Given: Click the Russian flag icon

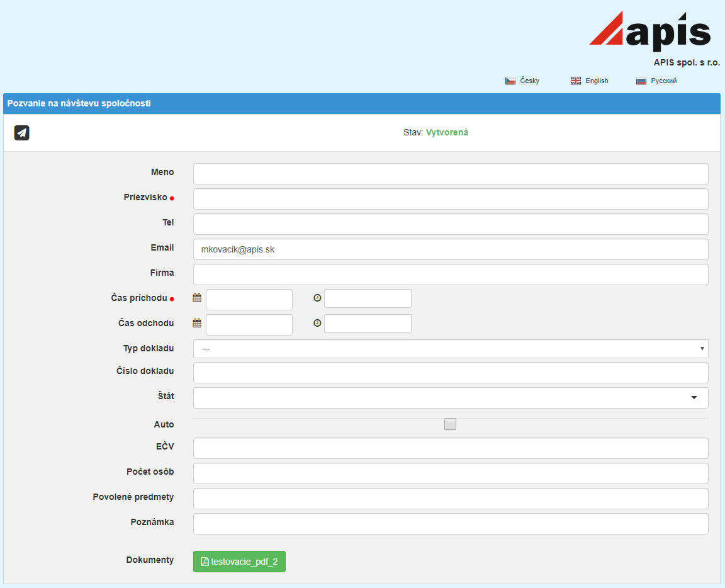Looking at the screenshot, I should pos(641,81).
